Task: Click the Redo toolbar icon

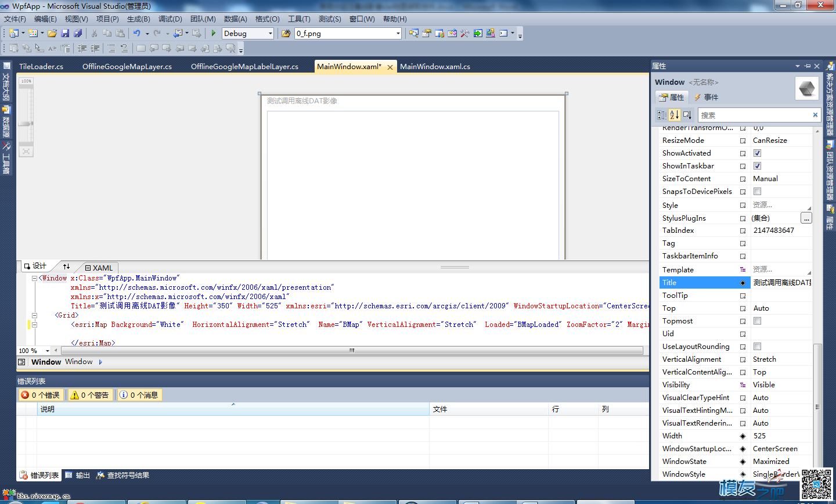Action: click(x=157, y=34)
